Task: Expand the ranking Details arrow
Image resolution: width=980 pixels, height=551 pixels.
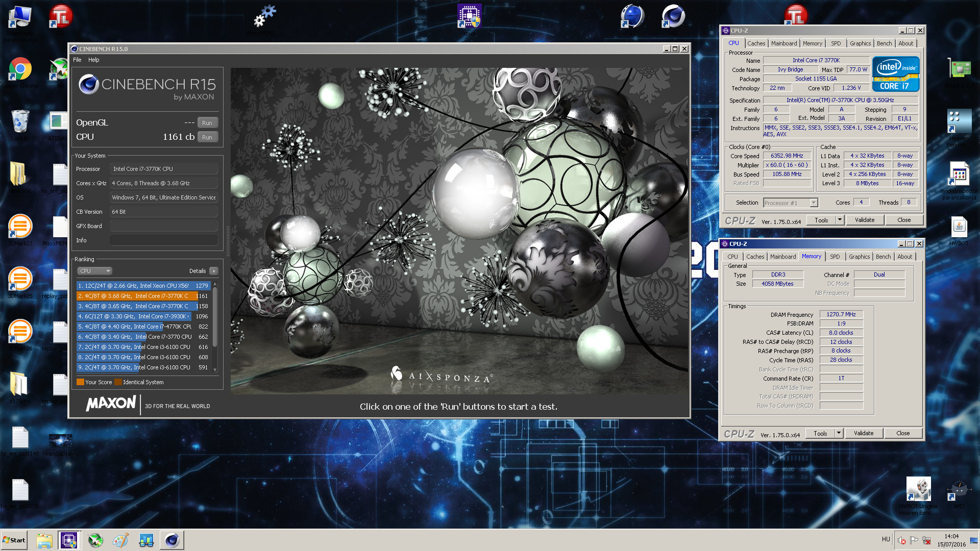Action: pyautogui.click(x=214, y=271)
